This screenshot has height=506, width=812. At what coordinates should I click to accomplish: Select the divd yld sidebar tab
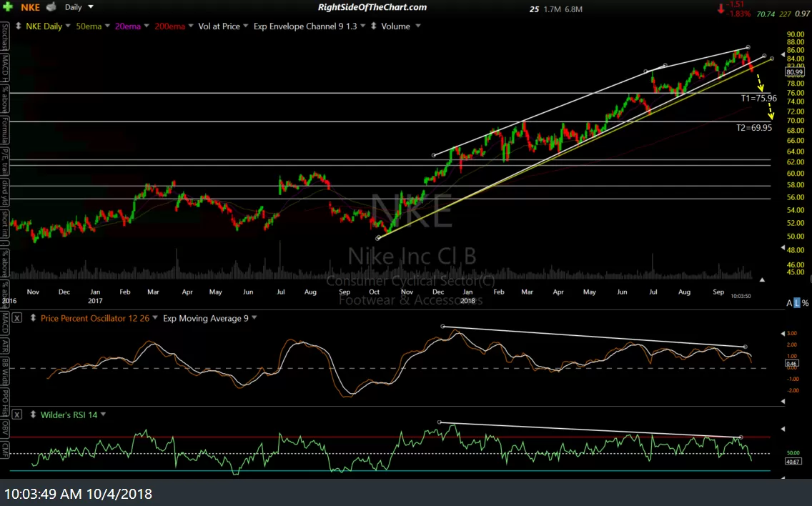click(5, 192)
